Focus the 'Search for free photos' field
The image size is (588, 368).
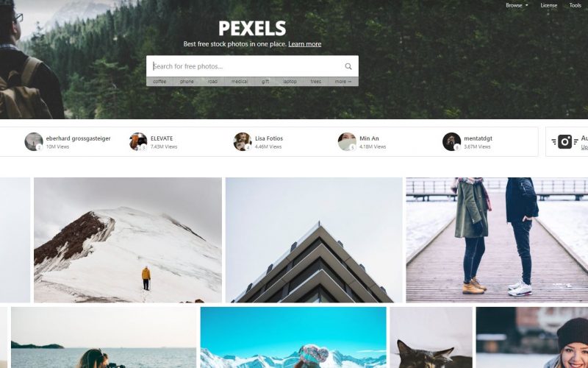(245, 66)
